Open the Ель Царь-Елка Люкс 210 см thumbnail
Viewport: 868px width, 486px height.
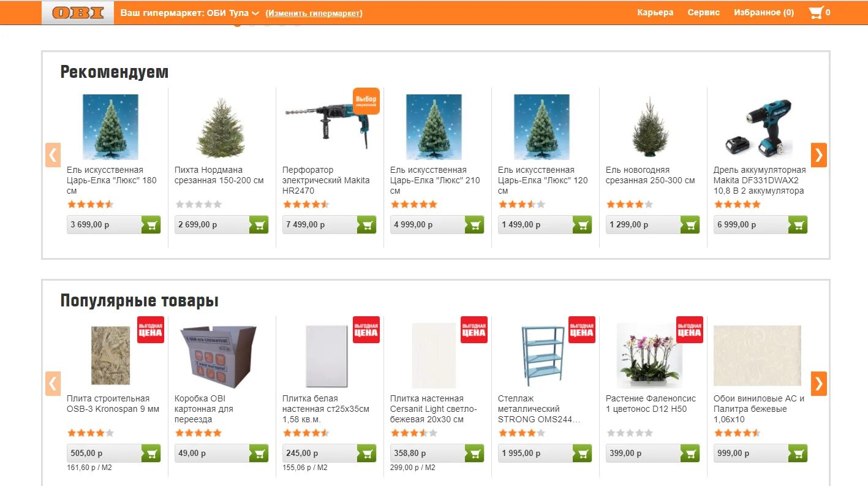tap(434, 127)
